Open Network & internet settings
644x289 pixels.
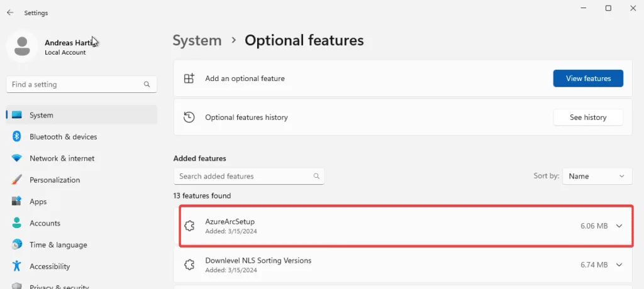[x=82, y=158]
